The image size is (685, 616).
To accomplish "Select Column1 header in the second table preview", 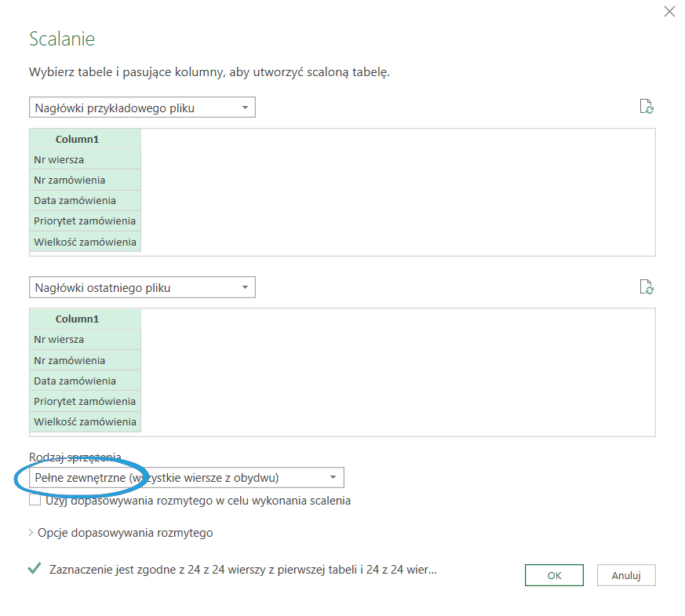I will click(x=85, y=319).
